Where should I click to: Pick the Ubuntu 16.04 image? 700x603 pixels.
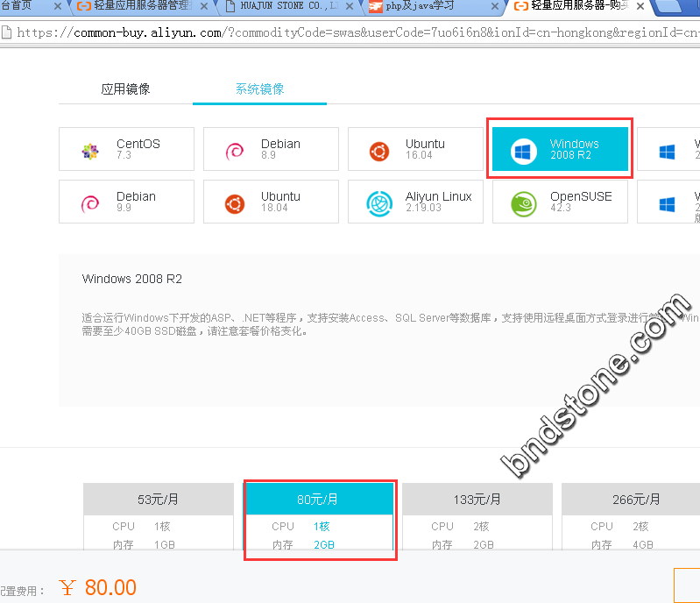point(415,149)
